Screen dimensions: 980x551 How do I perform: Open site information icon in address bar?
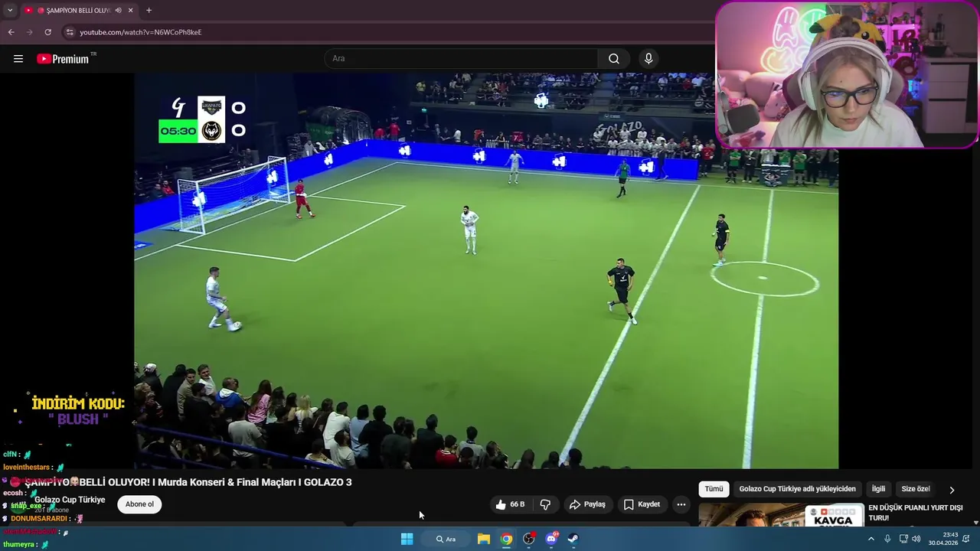coord(70,32)
